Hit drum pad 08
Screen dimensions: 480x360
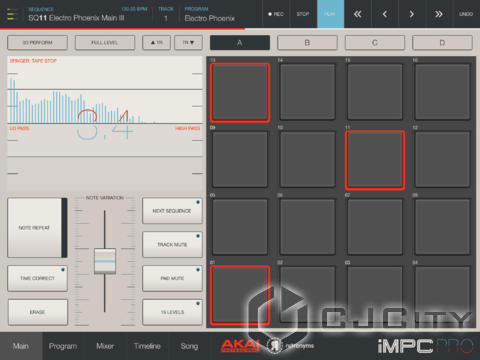(442, 227)
